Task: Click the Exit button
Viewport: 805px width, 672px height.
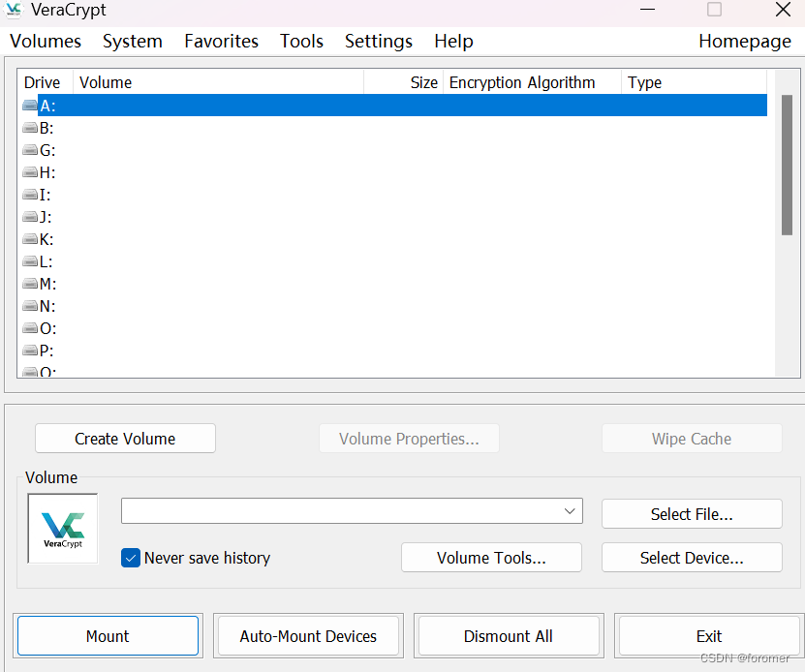Action: pos(709,636)
